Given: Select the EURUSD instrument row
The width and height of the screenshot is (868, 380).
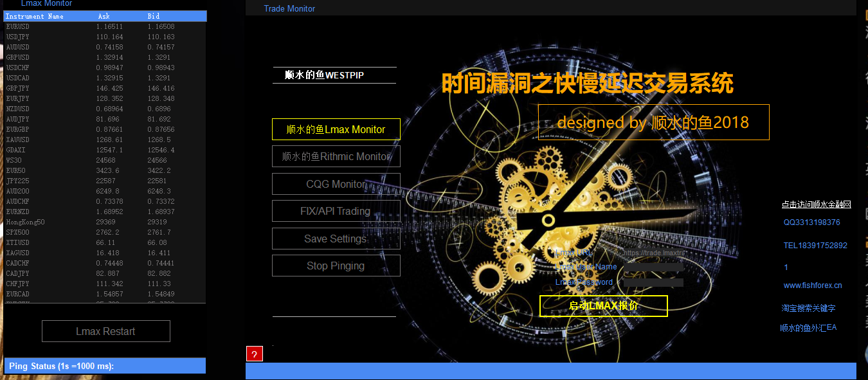Looking at the screenshot, I should [x=105, y=26].
